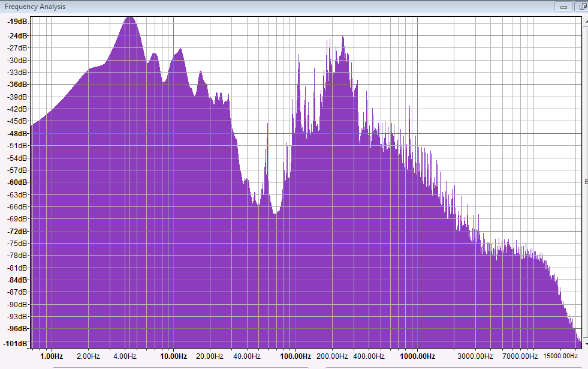Click the vertical scrollbar thumb grip
The image size is (588, 369).
coord(585,181)
